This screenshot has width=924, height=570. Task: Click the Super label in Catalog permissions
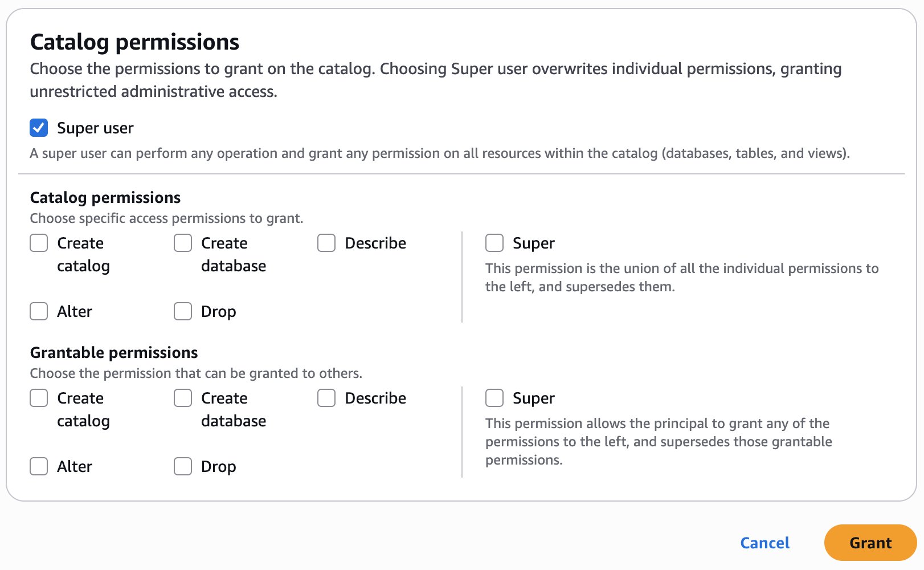coord(533,243)
